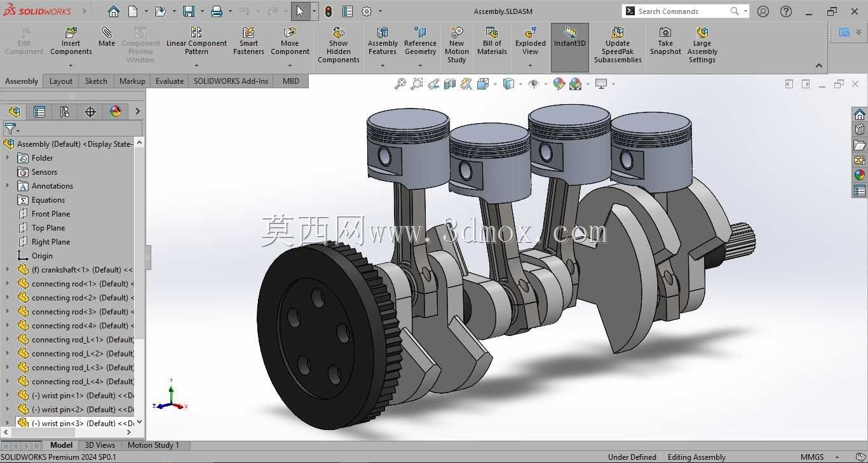Open the Motion Study 1 tab
Image resolution: width=868 pixels, height=463 pixels.
[153, 445]
